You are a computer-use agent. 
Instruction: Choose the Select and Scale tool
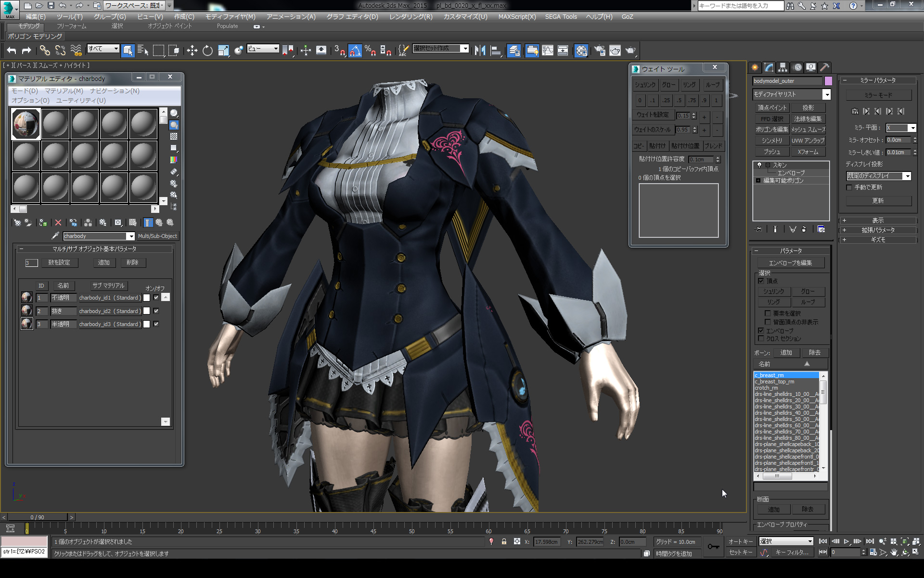[x=223, y=50]
